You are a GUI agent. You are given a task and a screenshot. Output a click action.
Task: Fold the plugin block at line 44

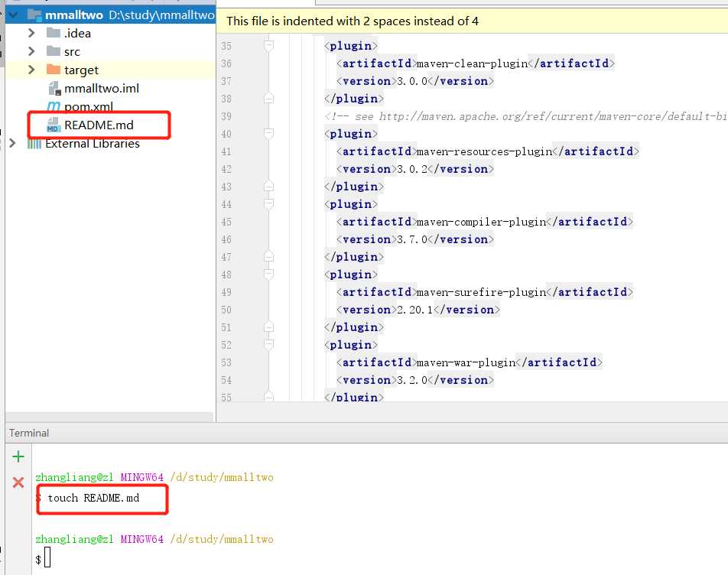pos(268,204)
